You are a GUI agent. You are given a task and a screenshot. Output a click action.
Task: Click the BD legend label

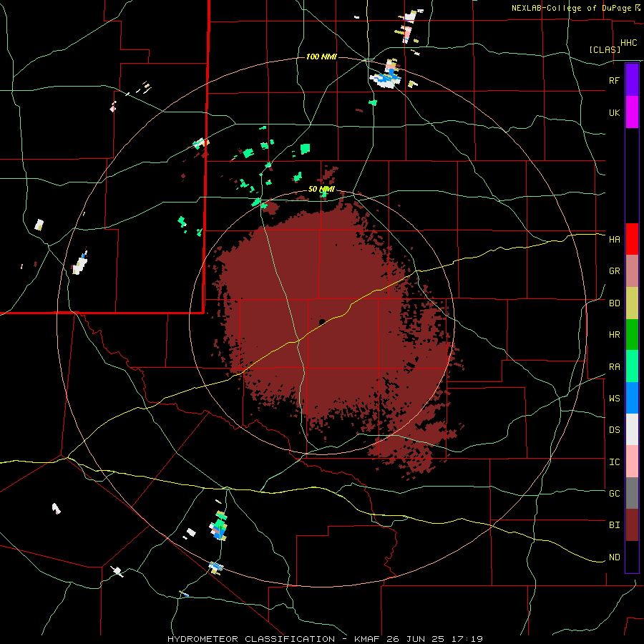pos(614,303)
